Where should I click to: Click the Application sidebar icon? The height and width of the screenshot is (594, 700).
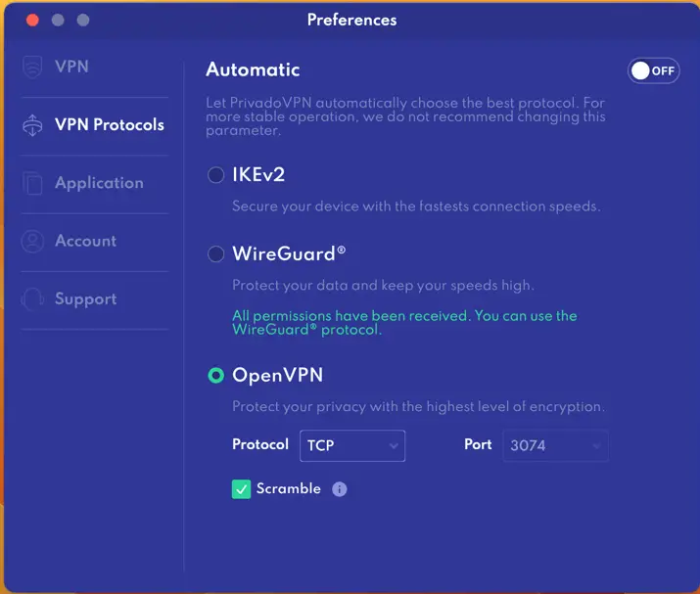[32, 183]
